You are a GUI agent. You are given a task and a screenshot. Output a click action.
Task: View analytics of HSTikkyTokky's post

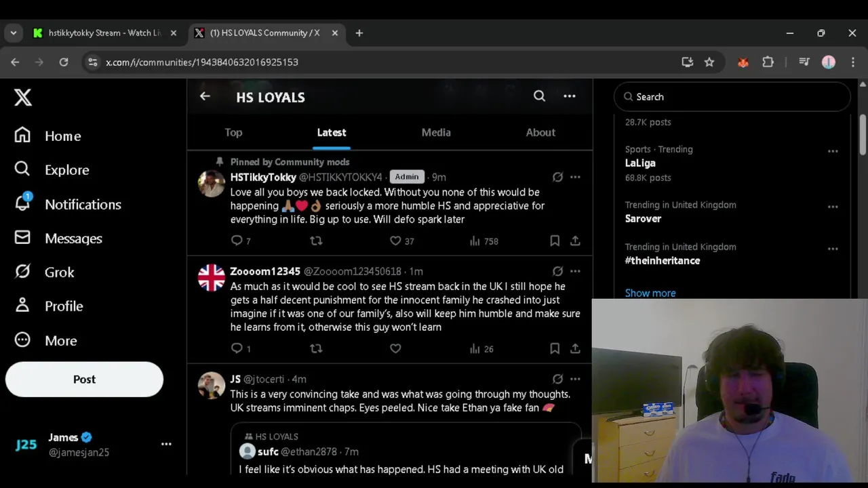tap(484, 241)
